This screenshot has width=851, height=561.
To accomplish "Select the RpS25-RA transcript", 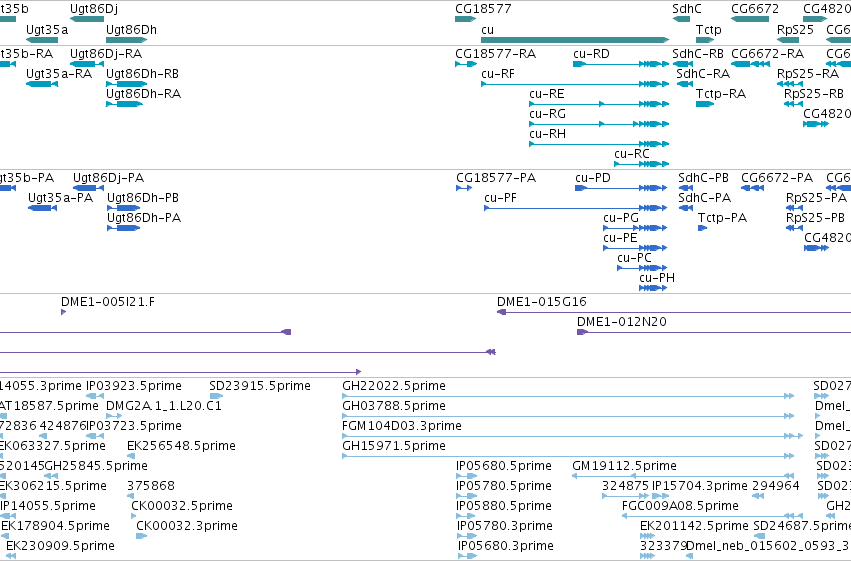I will click(x=790, y=84).
